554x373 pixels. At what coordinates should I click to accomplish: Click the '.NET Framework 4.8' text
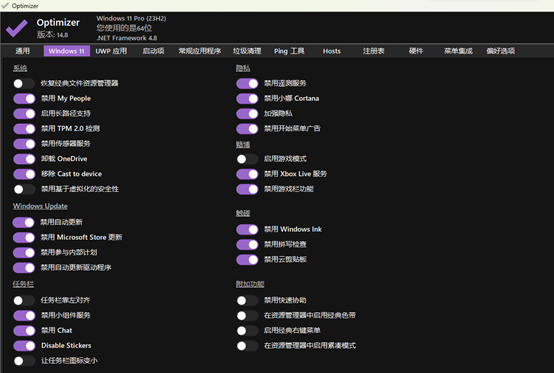(127, 38)
